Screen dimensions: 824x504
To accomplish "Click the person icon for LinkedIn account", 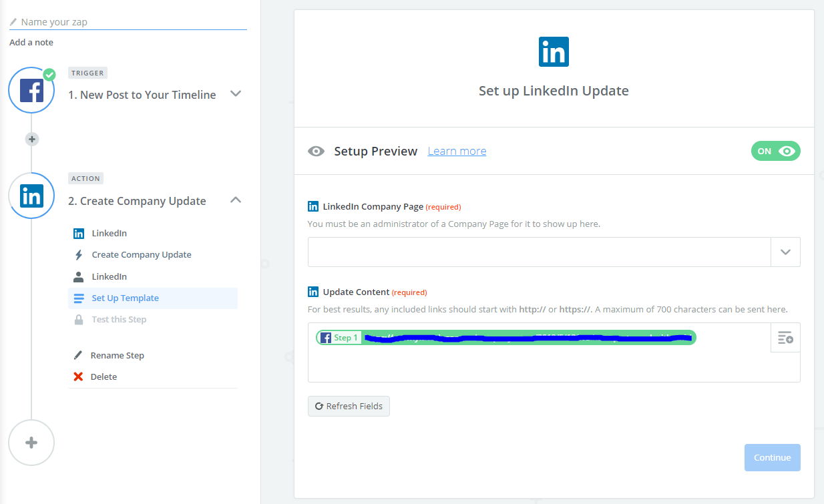I will click(79, 276).
